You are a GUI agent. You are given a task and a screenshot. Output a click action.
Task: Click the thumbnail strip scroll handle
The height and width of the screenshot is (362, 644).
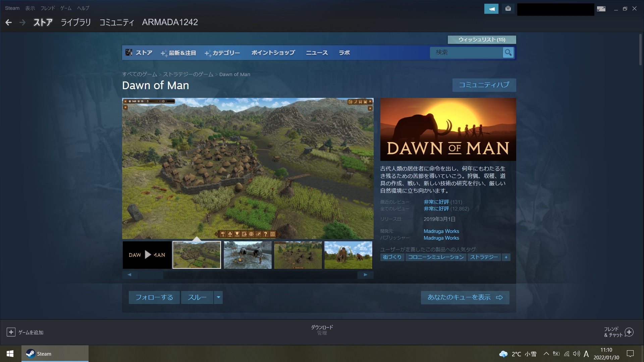tap(151, 275)
